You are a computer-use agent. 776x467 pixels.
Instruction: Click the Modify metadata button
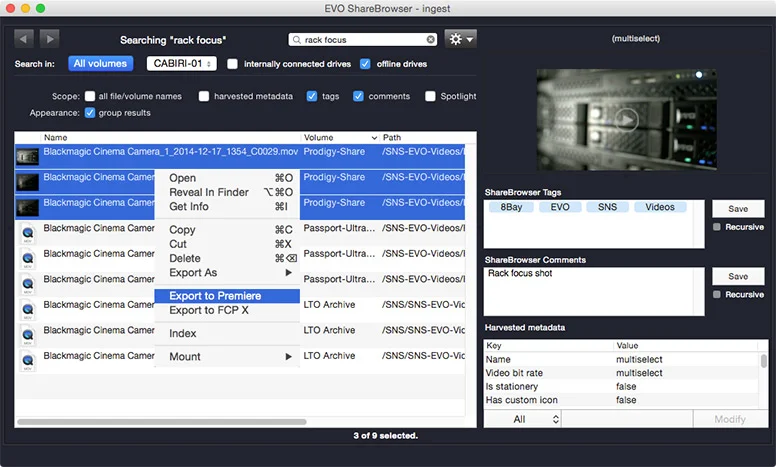(x=730, y=420)
